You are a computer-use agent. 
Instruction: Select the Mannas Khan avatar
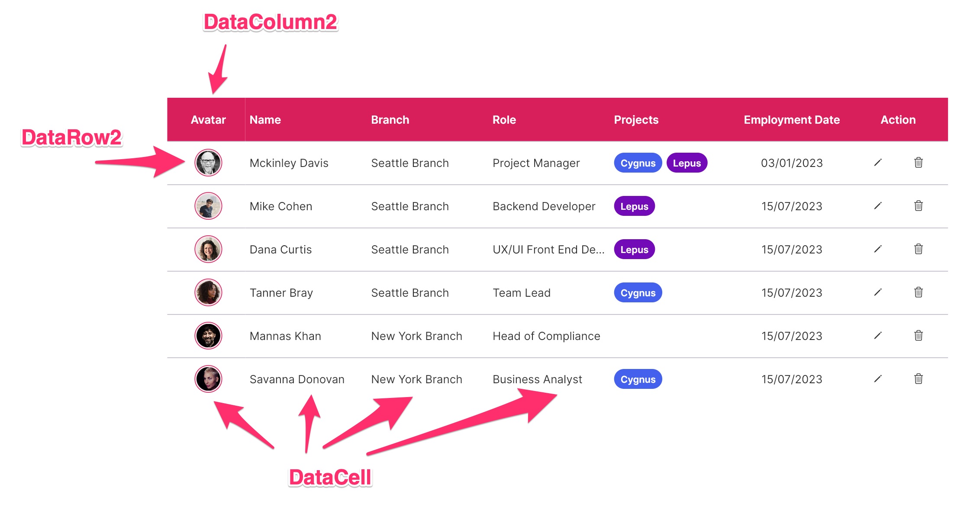click(208, 336)
